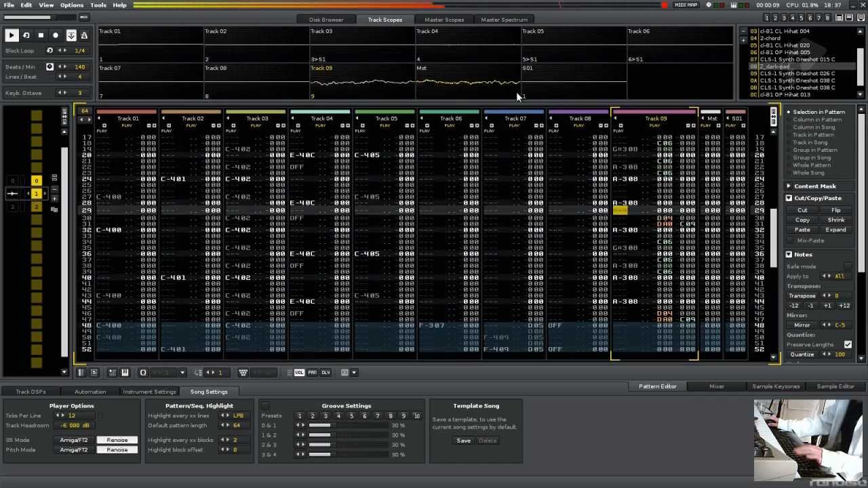Screen dimensions: 868x488
Task: Select view preset 8
Action: click(x=829, y=18)
